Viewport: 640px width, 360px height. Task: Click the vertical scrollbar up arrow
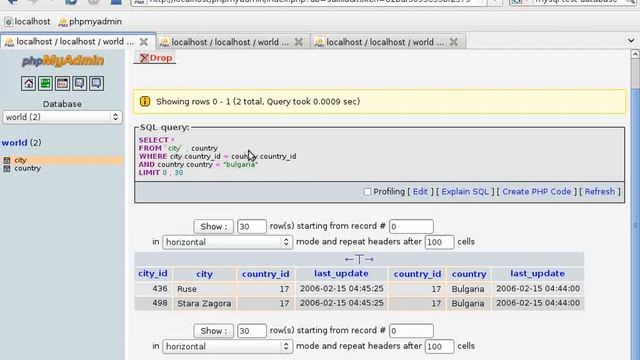pos(635,54)
